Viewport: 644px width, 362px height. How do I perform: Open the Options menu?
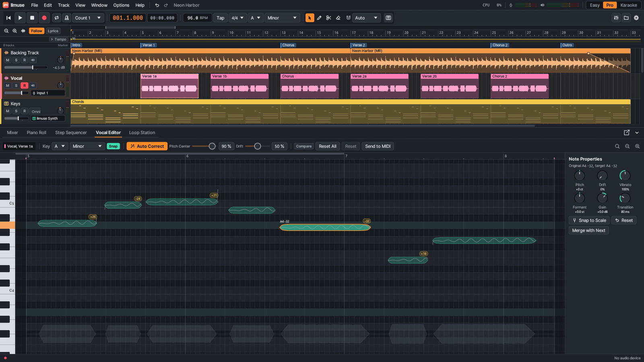tap(121, 5)
